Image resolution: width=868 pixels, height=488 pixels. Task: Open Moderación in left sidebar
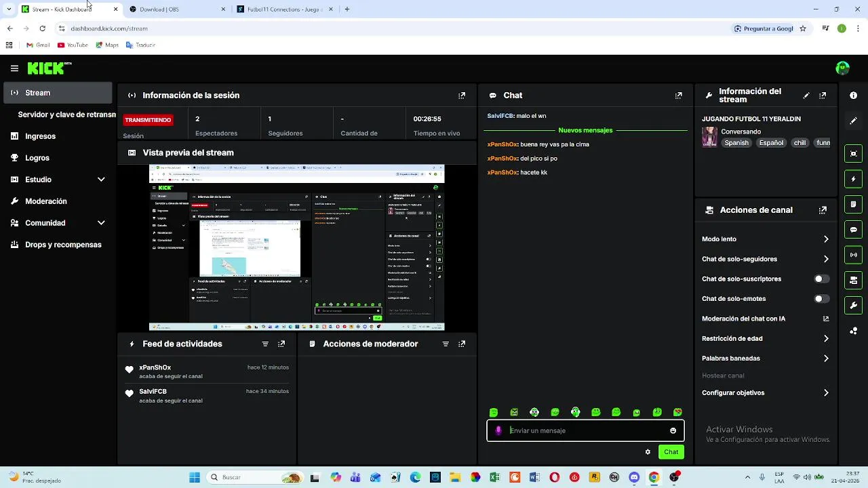(x=58, y=201)
